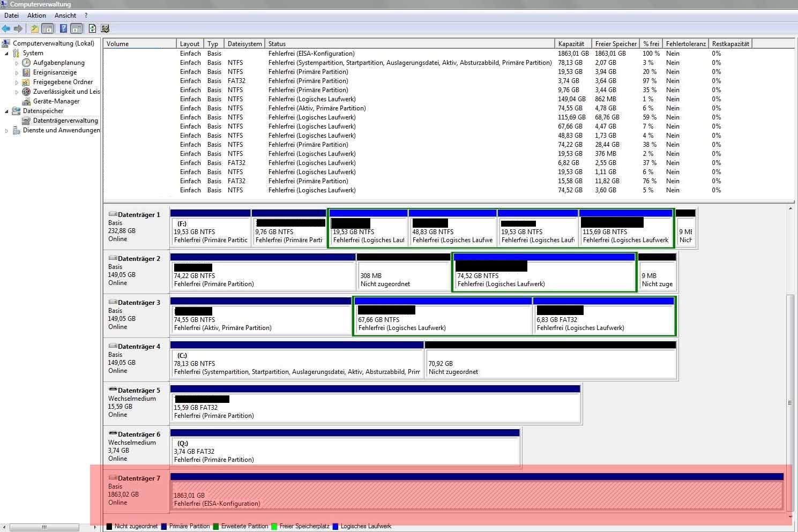Sort by the Status column header
The height and width of the screenshot is (532, 798).
point(409,43)
